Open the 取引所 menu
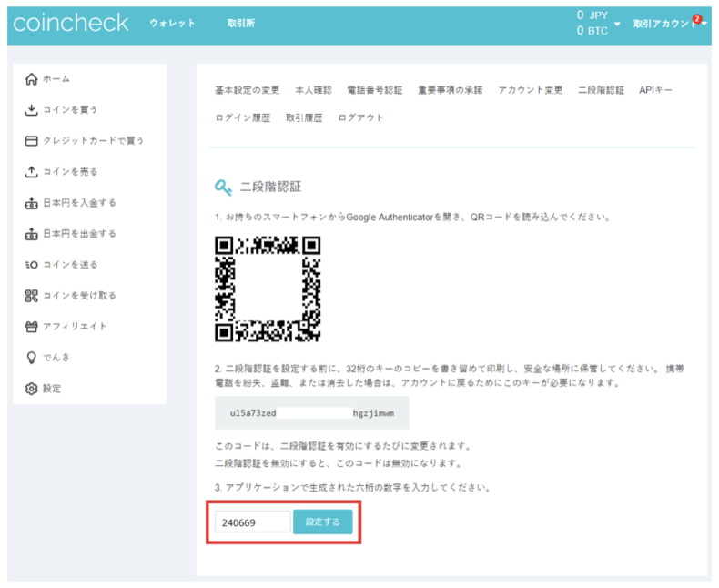The height and width of the screenshot is (588, 719). [x=241, y=23]
